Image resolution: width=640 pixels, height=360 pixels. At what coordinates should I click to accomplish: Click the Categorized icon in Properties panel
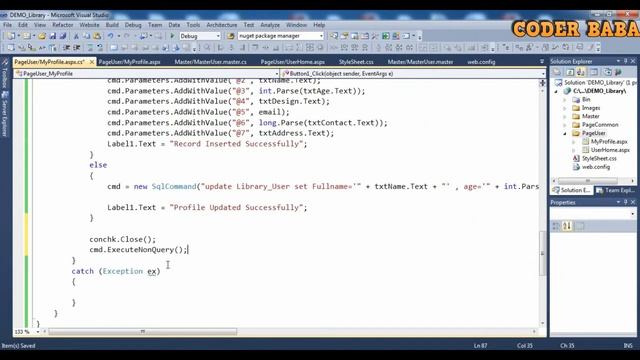pos(556,226)
